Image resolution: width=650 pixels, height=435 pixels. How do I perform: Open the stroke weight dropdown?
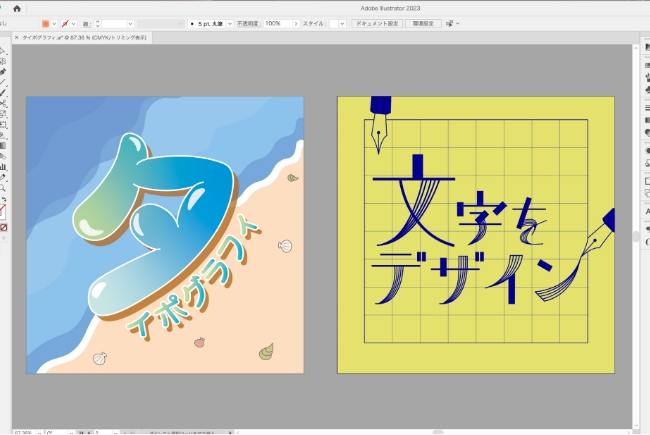(130, 23)
